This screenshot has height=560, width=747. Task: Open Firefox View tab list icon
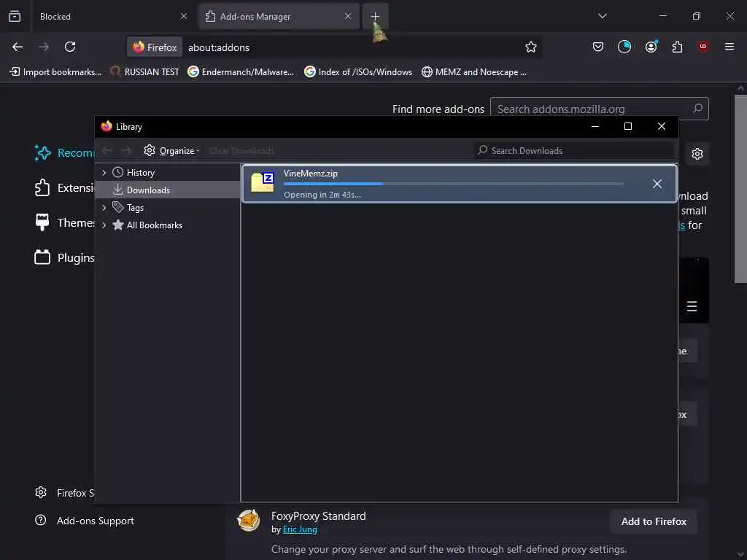coord(15,16)
